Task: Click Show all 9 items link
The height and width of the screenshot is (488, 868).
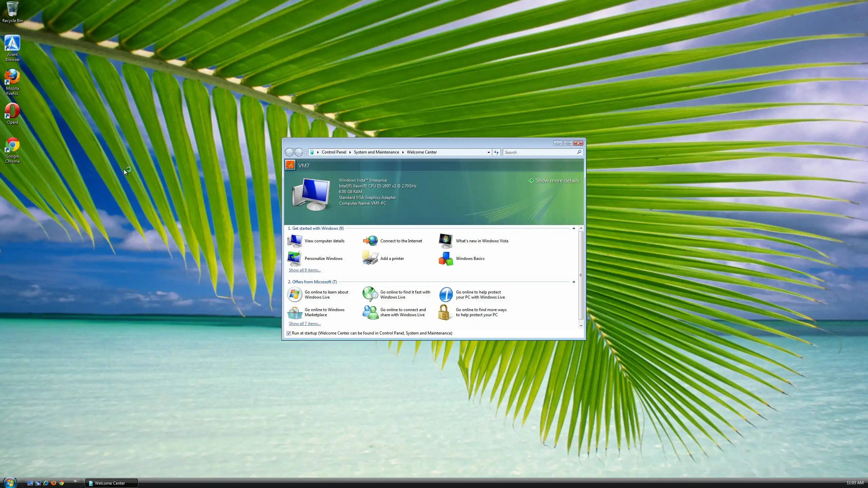Action: pyautogui.click(x=304, y=270)
